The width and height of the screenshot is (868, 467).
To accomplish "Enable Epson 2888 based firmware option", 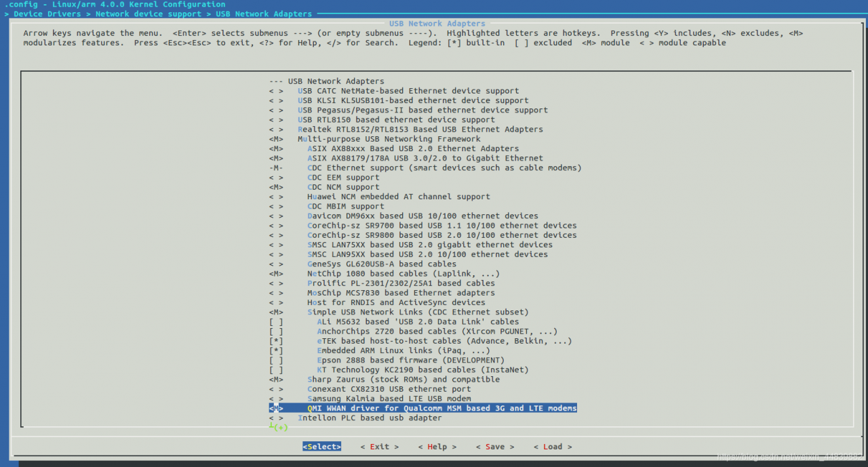I will pyautogui.click(x=276, y=361).
